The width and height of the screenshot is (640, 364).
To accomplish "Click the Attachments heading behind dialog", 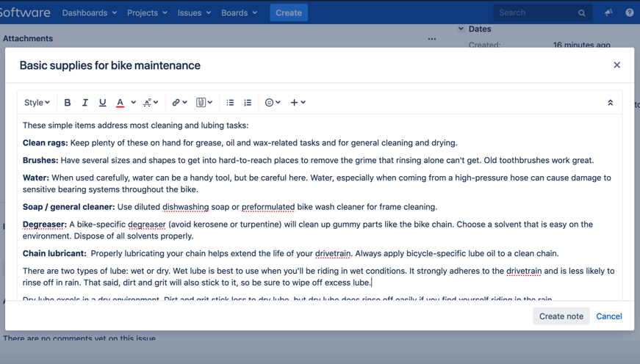I will [28, 39].
